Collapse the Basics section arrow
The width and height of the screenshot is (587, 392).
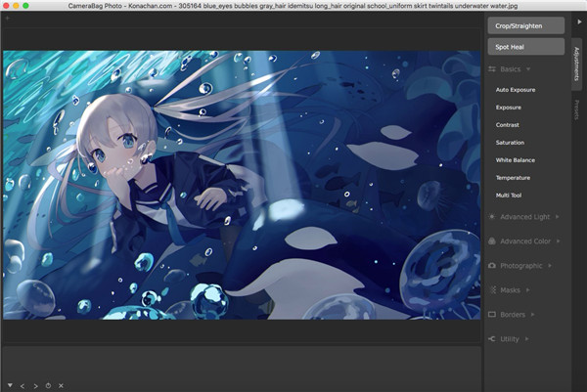point(529,69)
